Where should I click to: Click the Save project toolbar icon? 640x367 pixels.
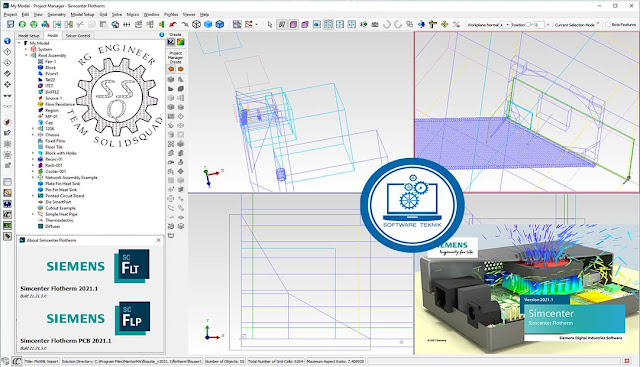(x=10, y=24)
